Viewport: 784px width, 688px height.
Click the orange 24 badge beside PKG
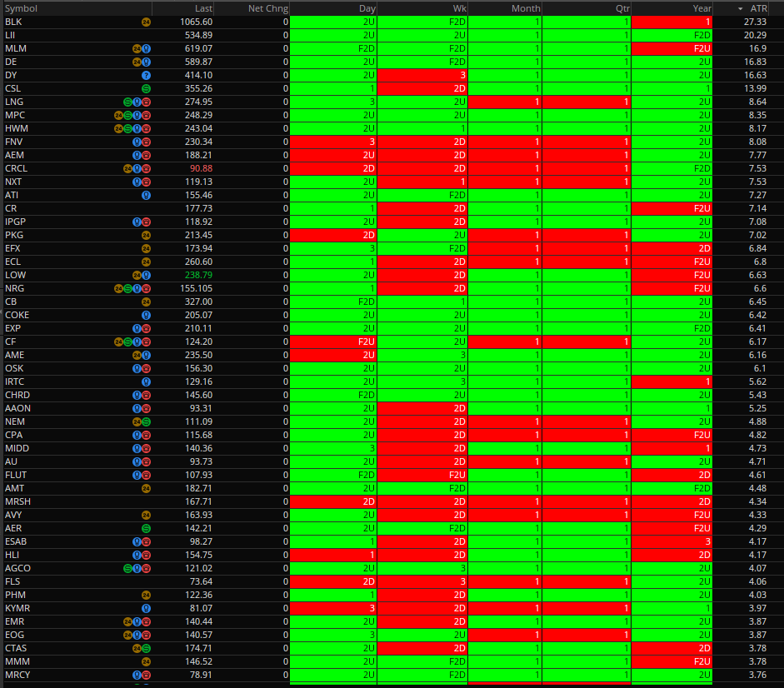[146, 236]
